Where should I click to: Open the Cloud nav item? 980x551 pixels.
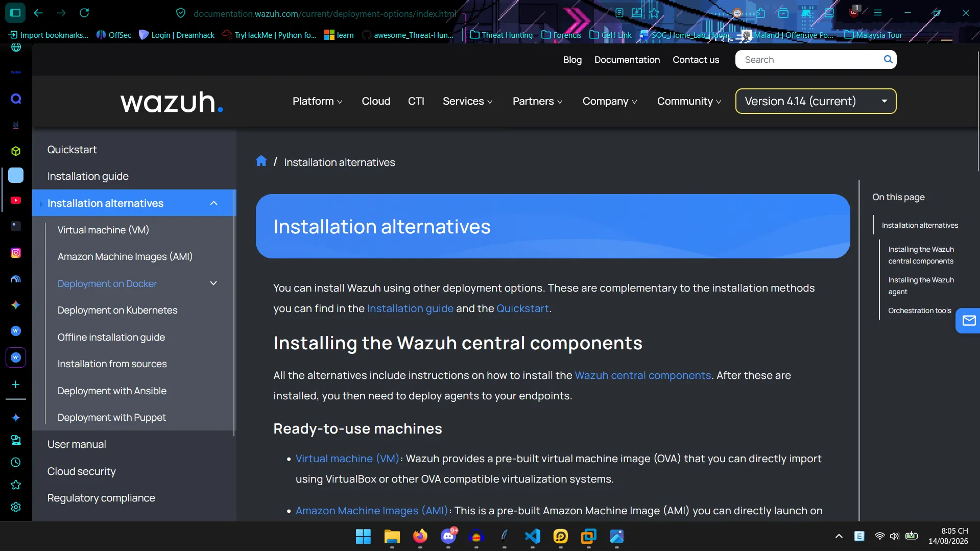[376, 101]
